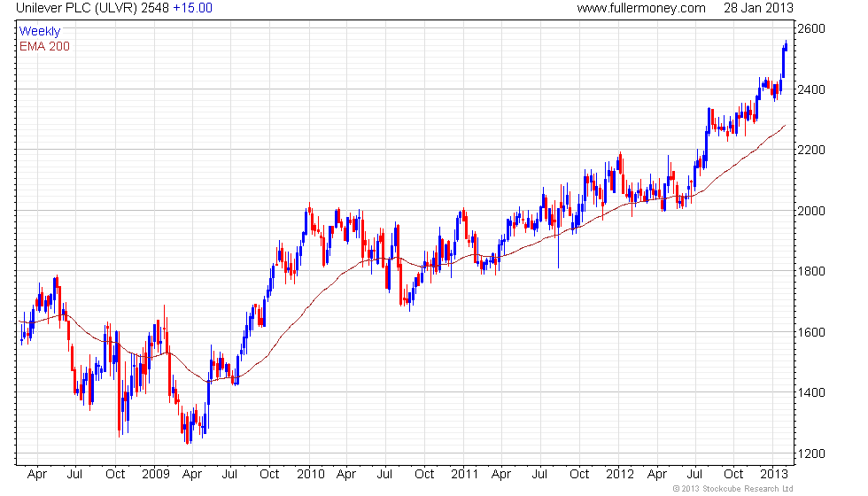Viewport: 868px width, 496px height.
Task: Click the 2010 year marker on axis
Action: (x=311, y=475)
